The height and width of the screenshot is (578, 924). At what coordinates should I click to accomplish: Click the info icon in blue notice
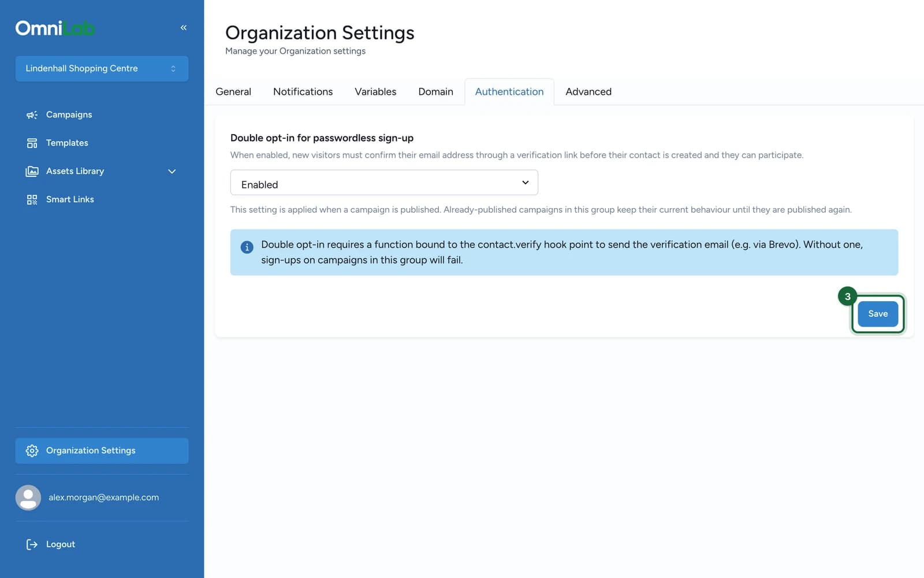[x=247, y=247]
